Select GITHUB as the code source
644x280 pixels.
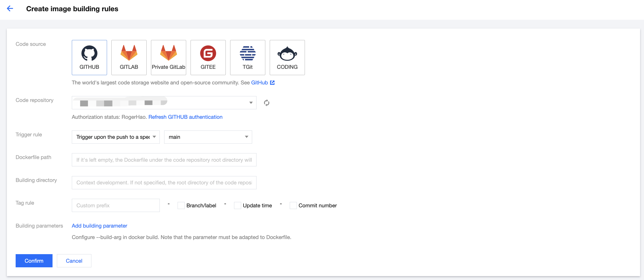(89, 57)
